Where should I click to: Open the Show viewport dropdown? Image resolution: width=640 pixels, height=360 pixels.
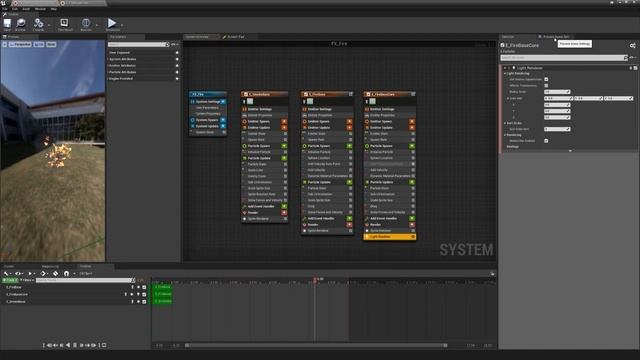tap(51, 44)
